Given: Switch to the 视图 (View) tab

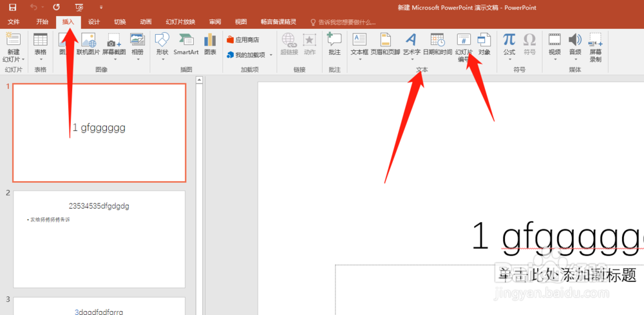Looking at the screenshot, I should tap(241, 22).
